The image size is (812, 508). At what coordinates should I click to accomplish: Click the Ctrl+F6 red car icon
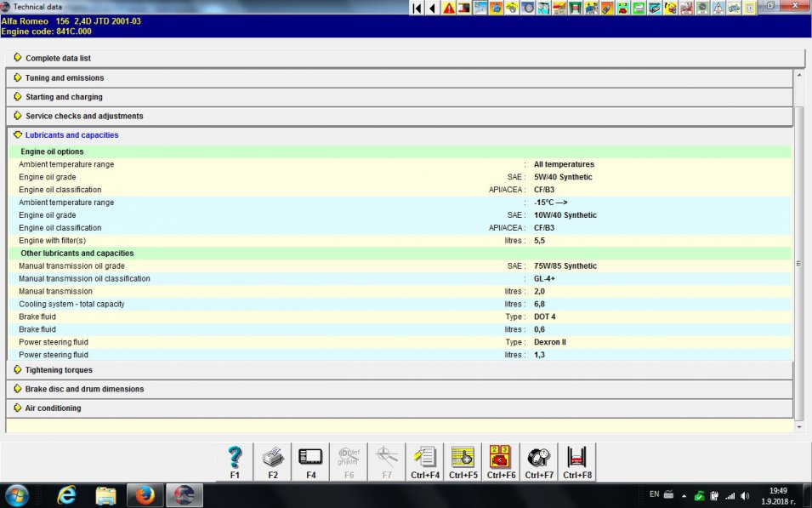tap(501, 461)
